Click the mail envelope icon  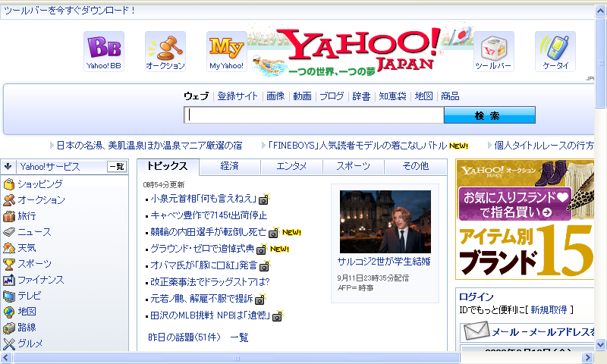476,331
